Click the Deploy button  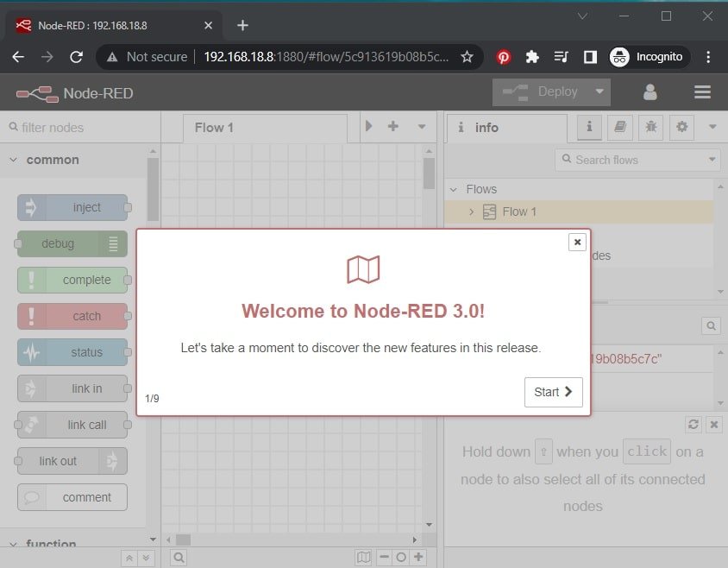pyautogui.click(x=541, y=92)
